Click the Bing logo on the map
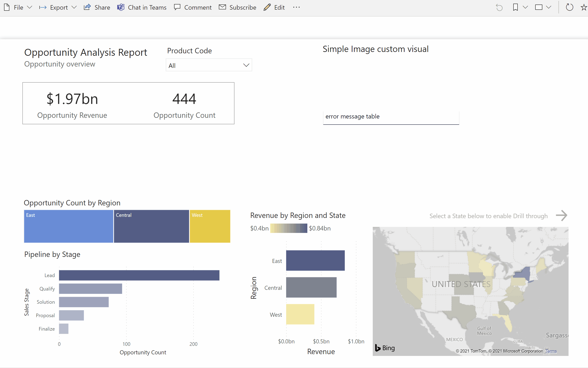Viewport: 588px width, 368px height. coord(385,348)
